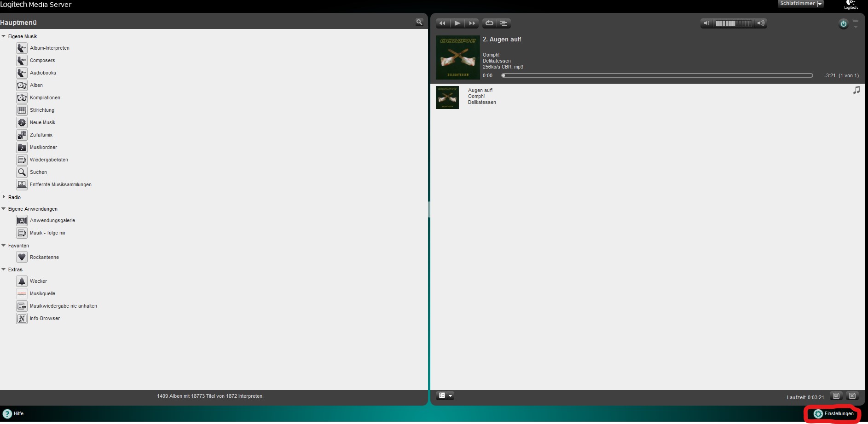Open Entfernte Musiksammlungen icon
Screen dimensions: 868x424
[22, 184]
